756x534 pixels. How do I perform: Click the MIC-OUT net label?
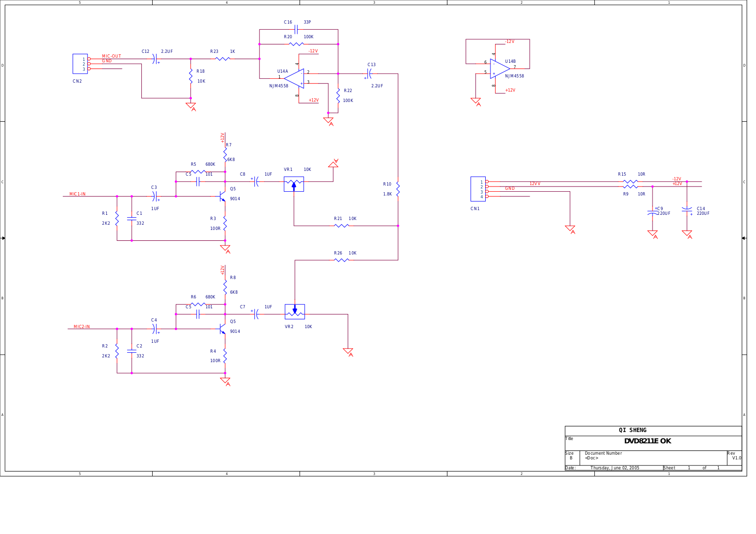pos(112,56)
